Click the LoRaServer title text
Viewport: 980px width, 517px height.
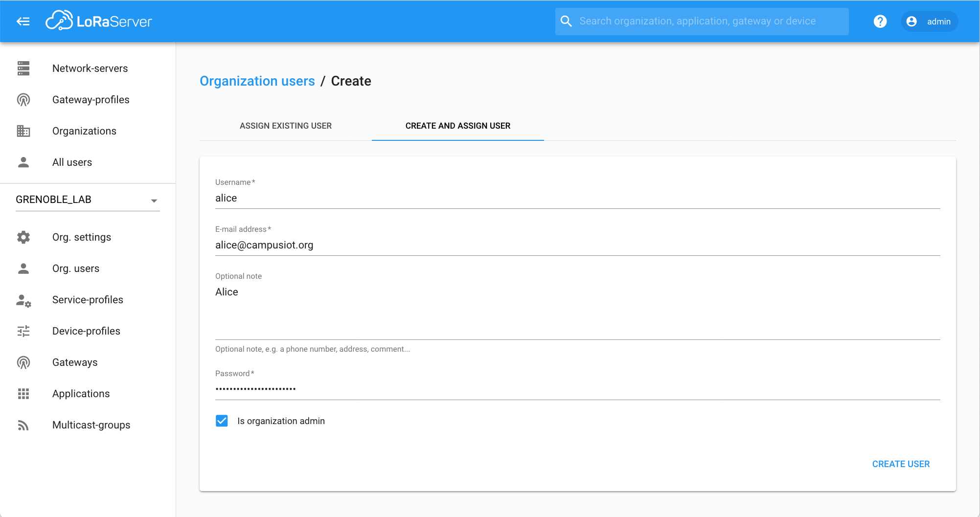tap(114, 22)
